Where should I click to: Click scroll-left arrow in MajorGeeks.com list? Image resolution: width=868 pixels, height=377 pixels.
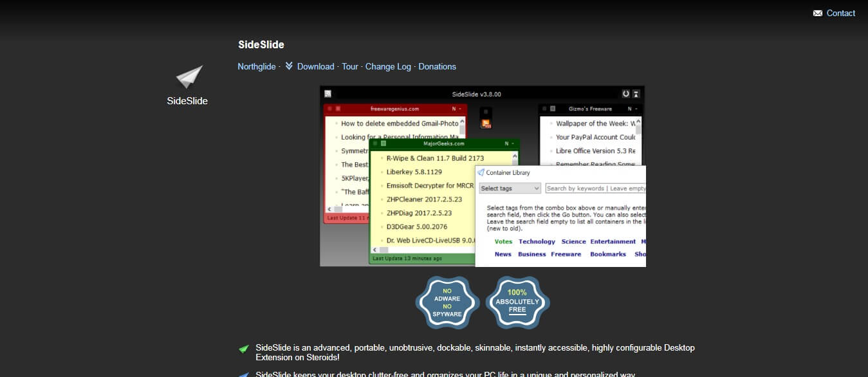(x=375, y=249)
